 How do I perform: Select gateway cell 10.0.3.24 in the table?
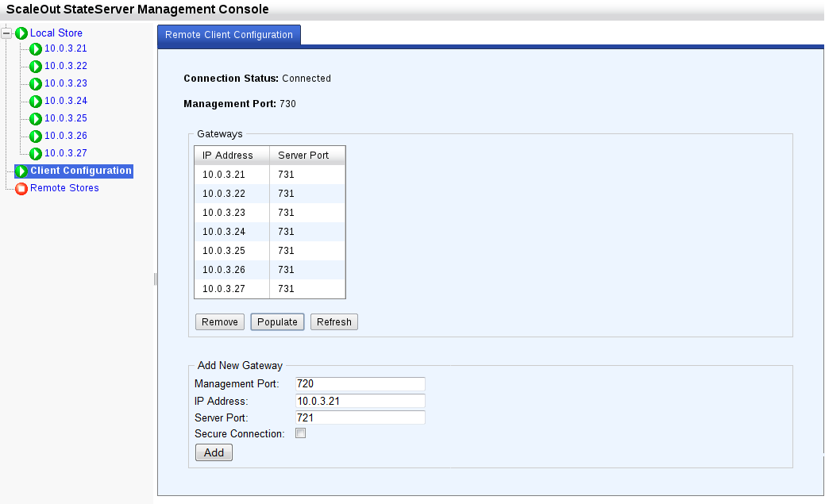(232, 231)
